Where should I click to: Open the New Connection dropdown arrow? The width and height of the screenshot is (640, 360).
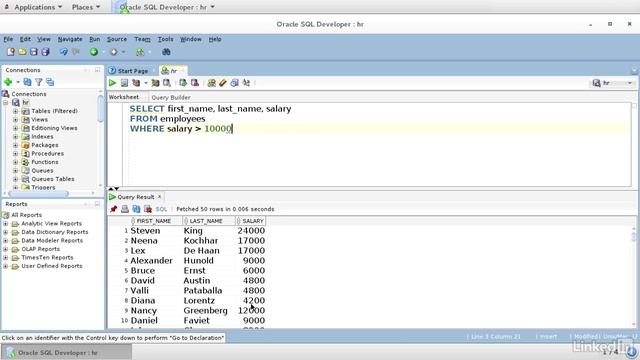(x=18, y=82)
